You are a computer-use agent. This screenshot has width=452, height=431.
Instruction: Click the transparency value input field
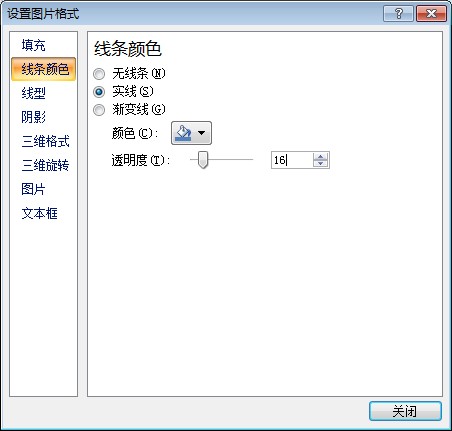pos(292,160)
